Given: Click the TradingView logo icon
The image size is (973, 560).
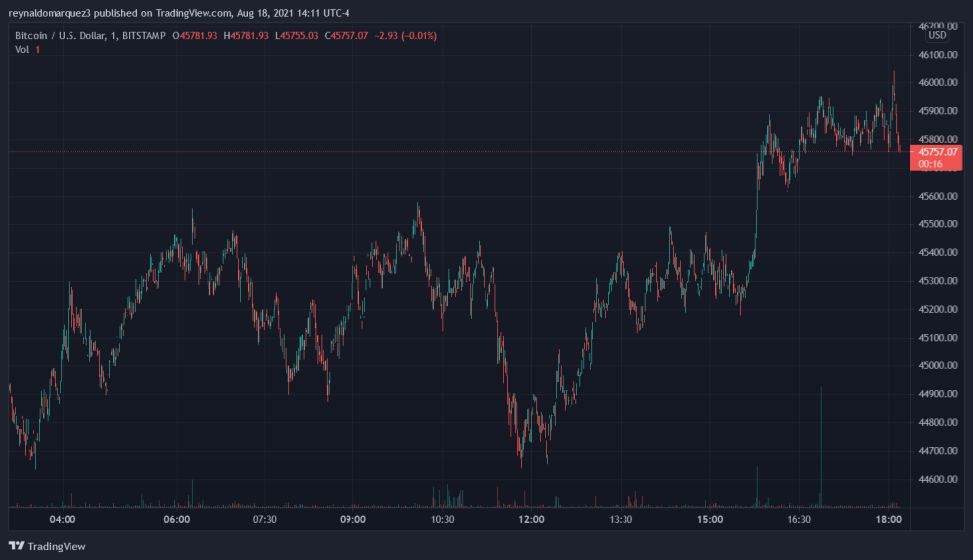Looking at the screenshot, I should pyautogui.click(x=16, y=546).
